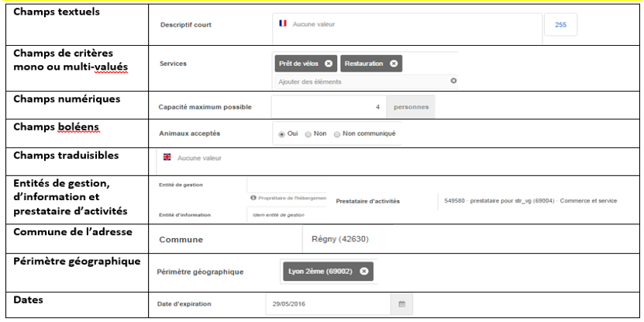Click the 549580 prestataire pour str_vg value

click(531, 201)
